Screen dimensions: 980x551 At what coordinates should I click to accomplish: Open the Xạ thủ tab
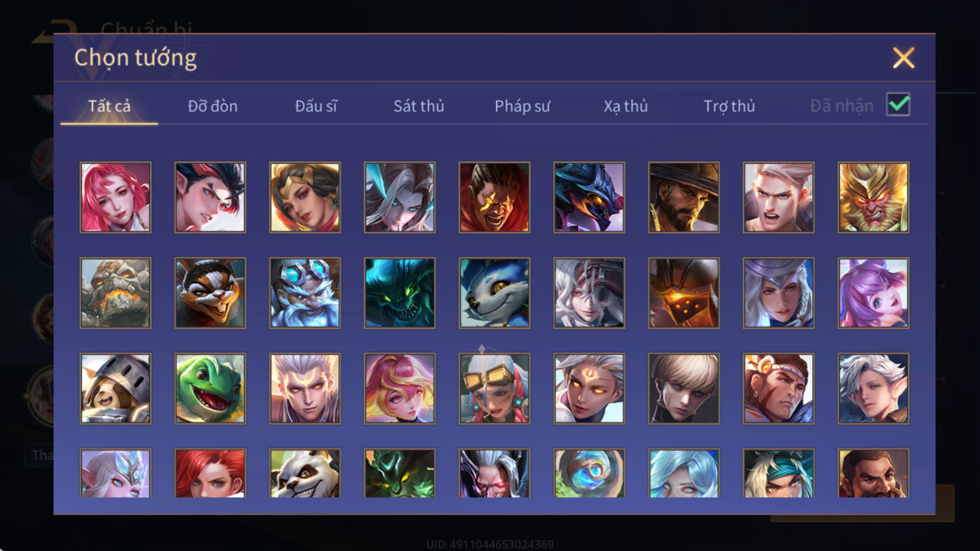(625, 106)
